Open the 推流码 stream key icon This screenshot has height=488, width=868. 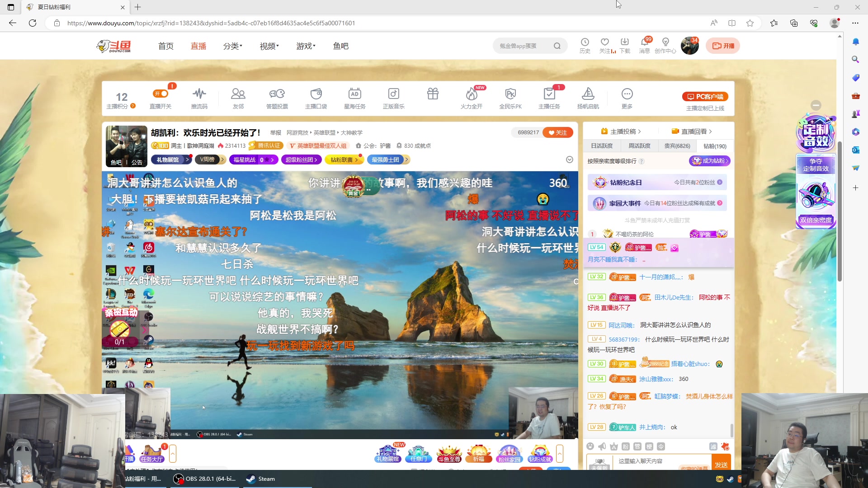pyautogui.click(x=199, y=94)
